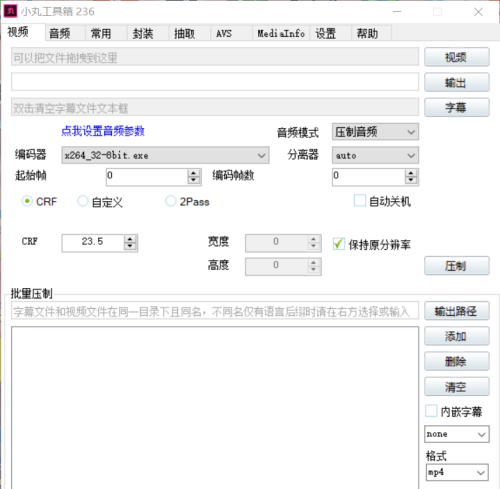Click the 删除 button
500x489 pixels.
(457, 361)
